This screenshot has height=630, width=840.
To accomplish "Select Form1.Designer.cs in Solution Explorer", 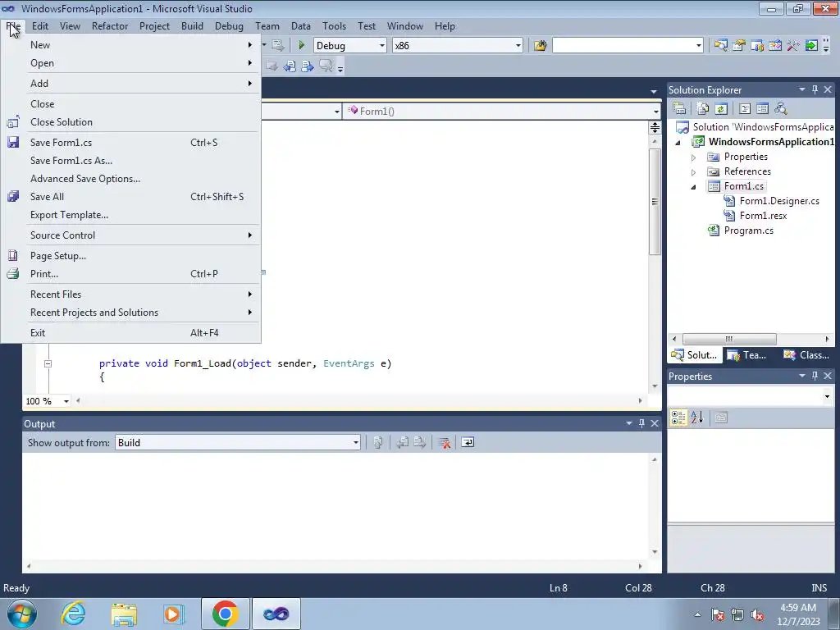I will click(x=779, y=201).
